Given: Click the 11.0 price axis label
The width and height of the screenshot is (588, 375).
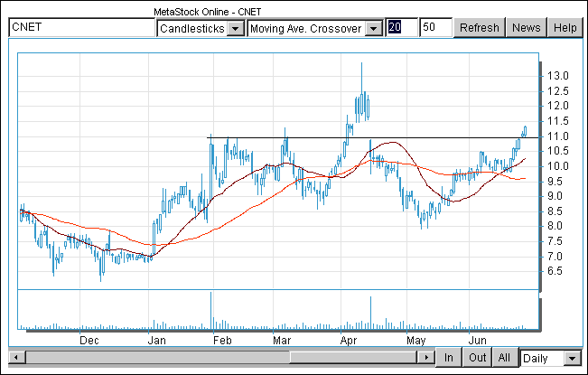Looking at the screenshot, I should pyautogui.click(x=557, y=136).
